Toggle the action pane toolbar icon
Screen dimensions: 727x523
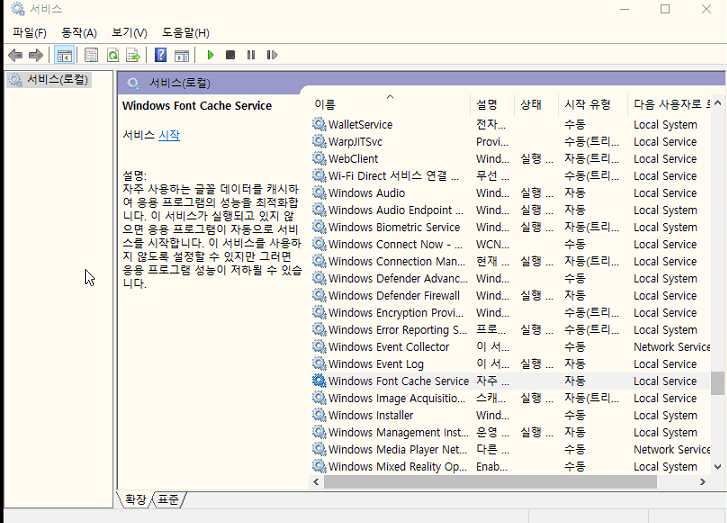tap(182, 55)
